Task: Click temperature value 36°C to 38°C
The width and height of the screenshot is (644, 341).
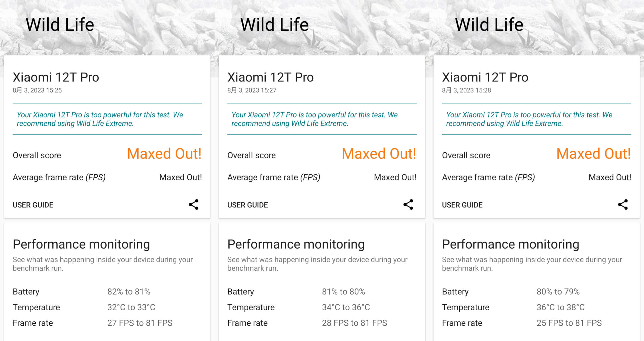Action: coord(560,307)
